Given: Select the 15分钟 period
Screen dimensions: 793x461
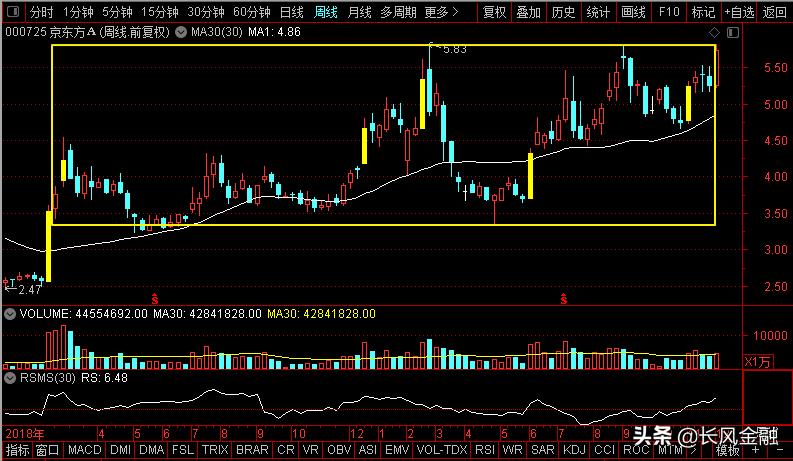Looking at the screenshot, I should pos(159,12).
